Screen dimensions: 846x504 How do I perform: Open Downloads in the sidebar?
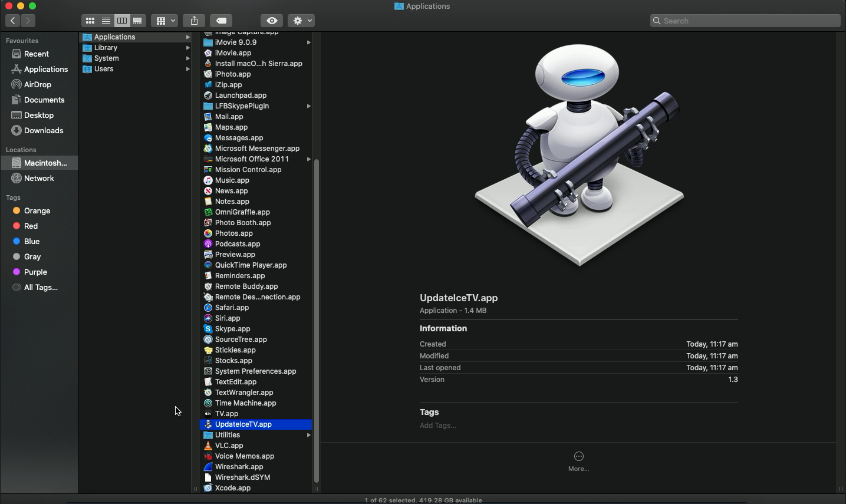[39, 130]
